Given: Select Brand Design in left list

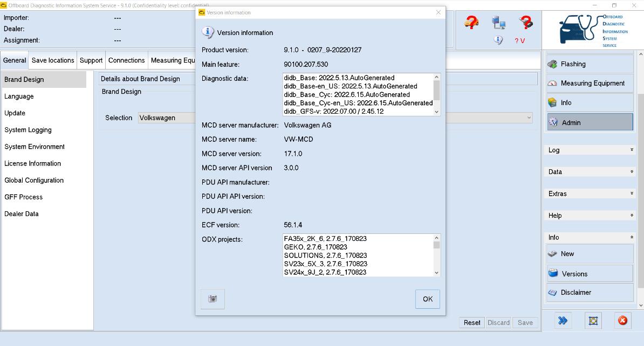Looking at the screenshot, I should tap(44, 79).
